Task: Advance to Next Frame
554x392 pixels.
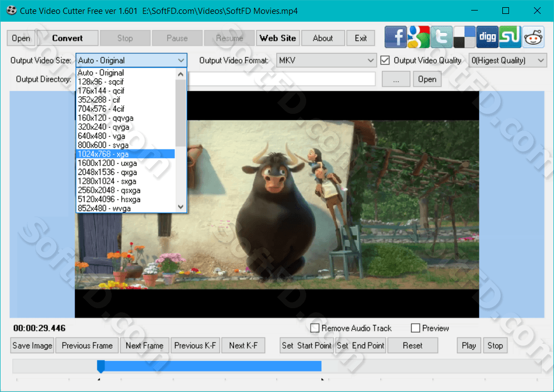Action: [x=144, y=345]
